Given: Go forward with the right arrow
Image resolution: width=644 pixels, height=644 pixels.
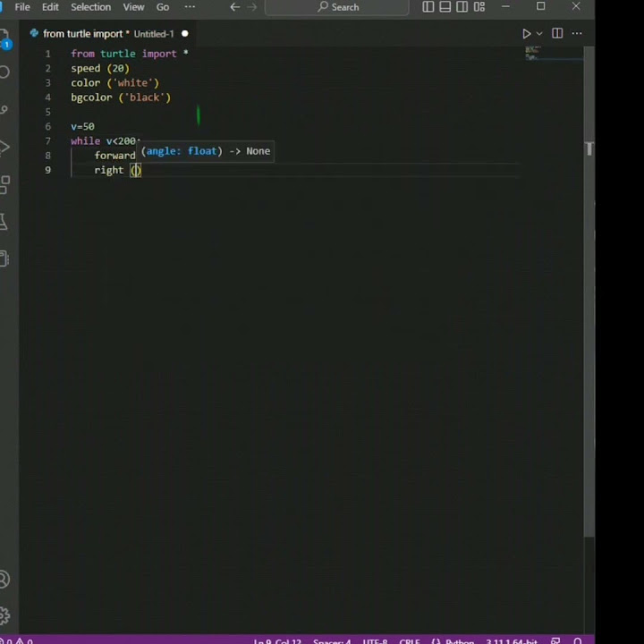Looking at the screenshot, I should click(251, 7).
